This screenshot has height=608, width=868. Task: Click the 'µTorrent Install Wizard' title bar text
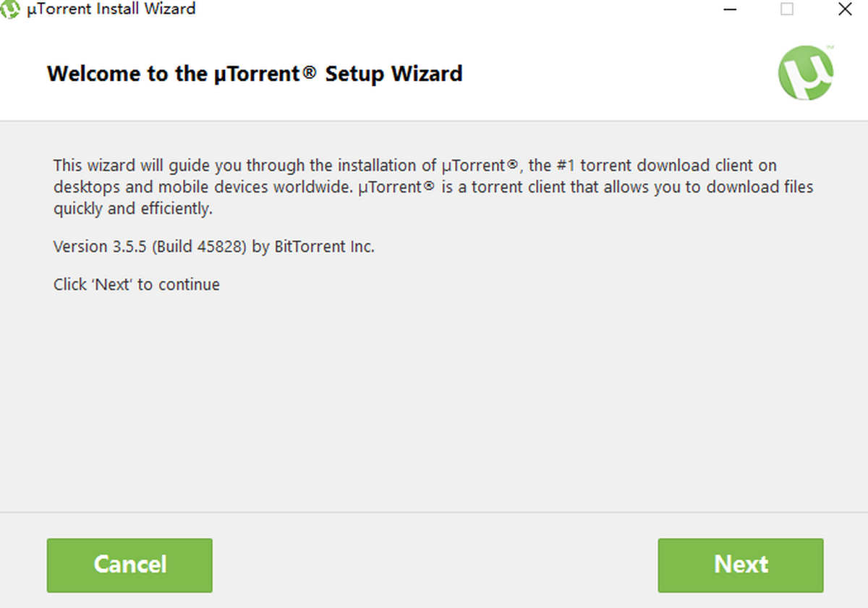tap(111, 9)
